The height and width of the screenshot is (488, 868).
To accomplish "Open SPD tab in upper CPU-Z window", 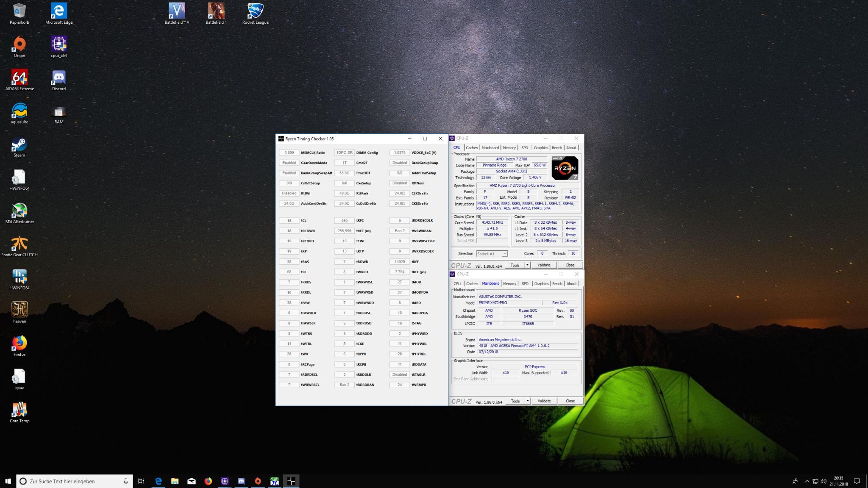I will pos(525,148).
